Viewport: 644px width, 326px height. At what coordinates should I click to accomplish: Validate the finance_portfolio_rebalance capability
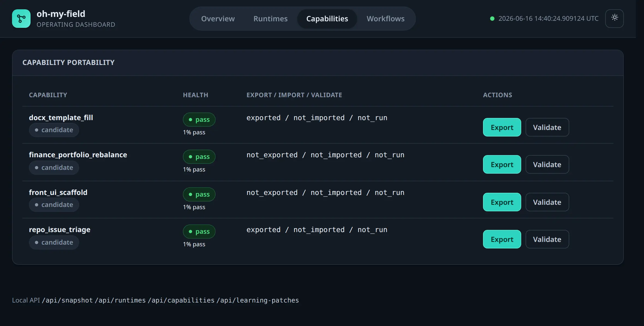tap(547, 164)
